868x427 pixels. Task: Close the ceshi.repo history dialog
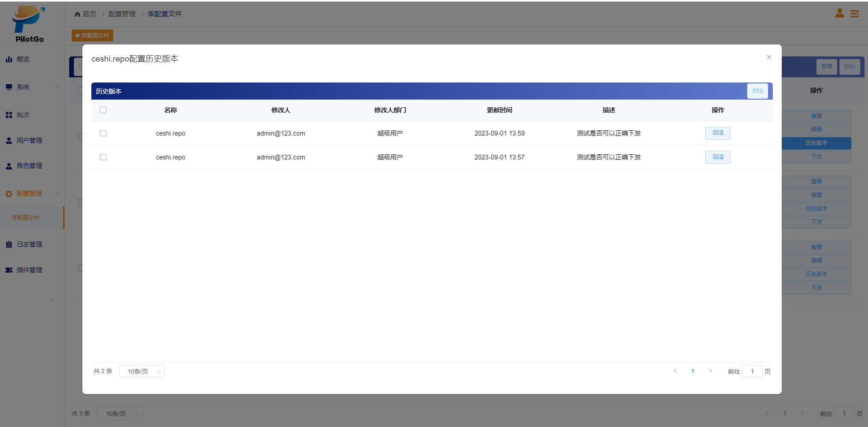(x=769, y=57)
